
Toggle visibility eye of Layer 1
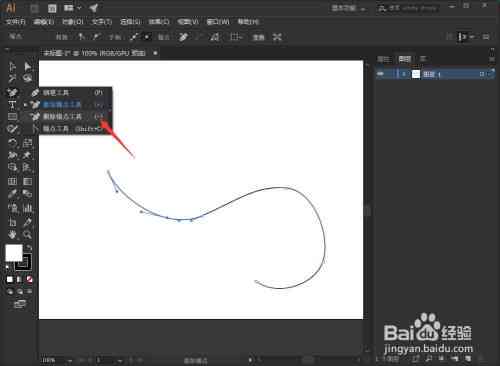(x=381, y=74)
